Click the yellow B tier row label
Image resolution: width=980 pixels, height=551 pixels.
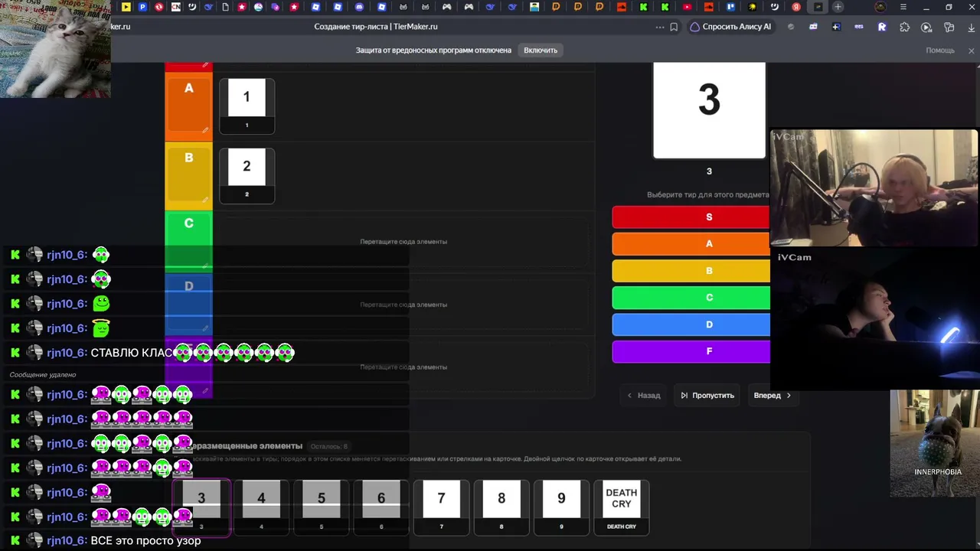[x=188, y=176]
